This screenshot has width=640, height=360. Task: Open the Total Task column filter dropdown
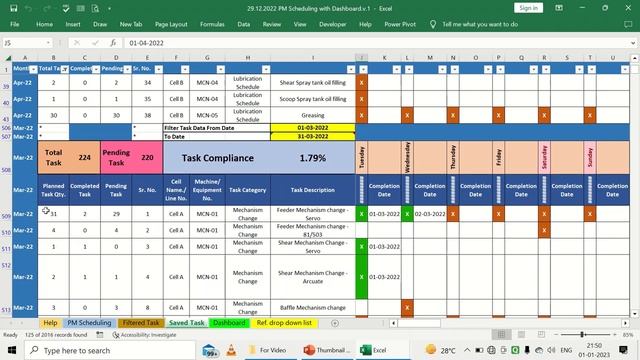pyautogui.click(x=64, y=70)
